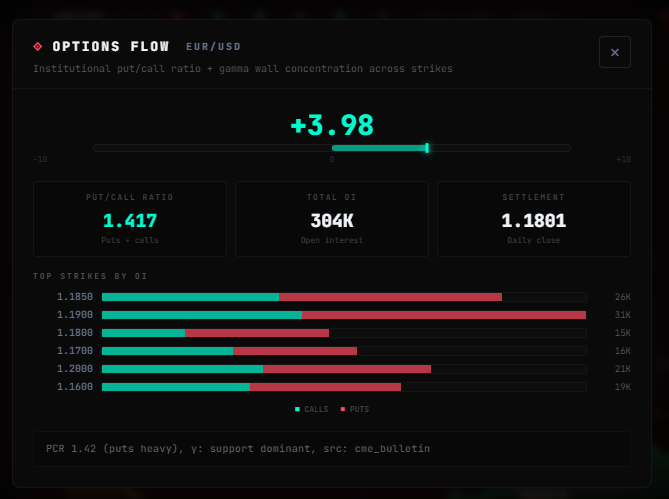Click the 1.1600 strike label
Viewport: 669px width, 499px height.
click(75, 387)
